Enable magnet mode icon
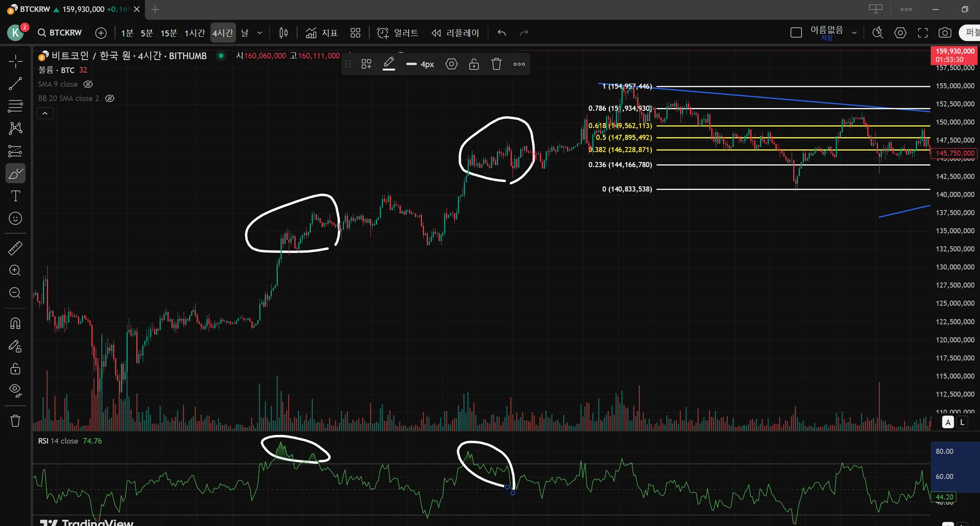Screen dimensions: 980x526 (15, 323)
